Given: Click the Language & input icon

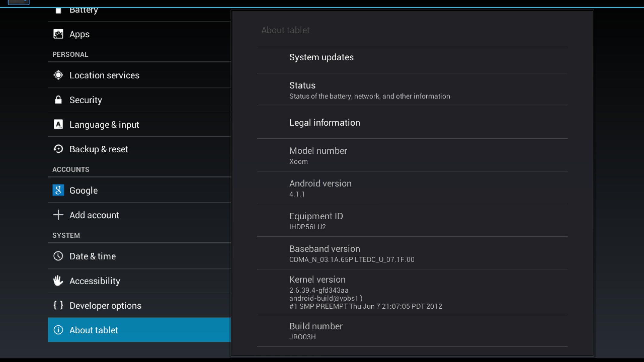Looking at the screenshot, I should pos(58,124).
